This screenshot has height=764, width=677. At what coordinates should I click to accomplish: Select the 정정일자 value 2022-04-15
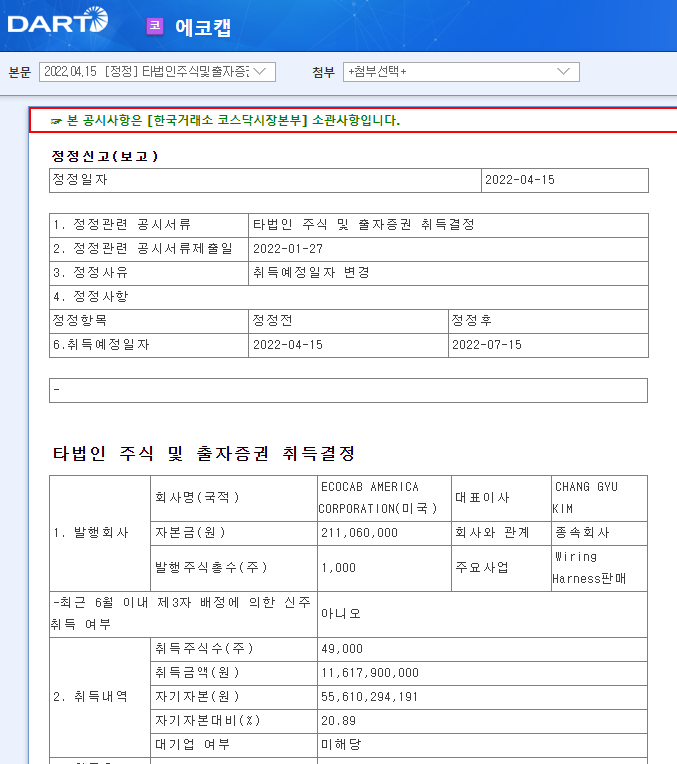[520, 180]
